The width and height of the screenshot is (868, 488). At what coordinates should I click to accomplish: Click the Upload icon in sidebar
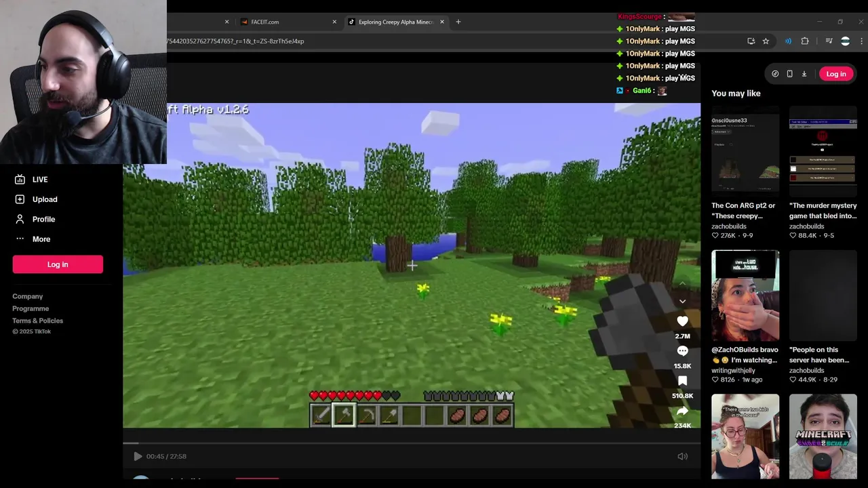pos(20,199)
